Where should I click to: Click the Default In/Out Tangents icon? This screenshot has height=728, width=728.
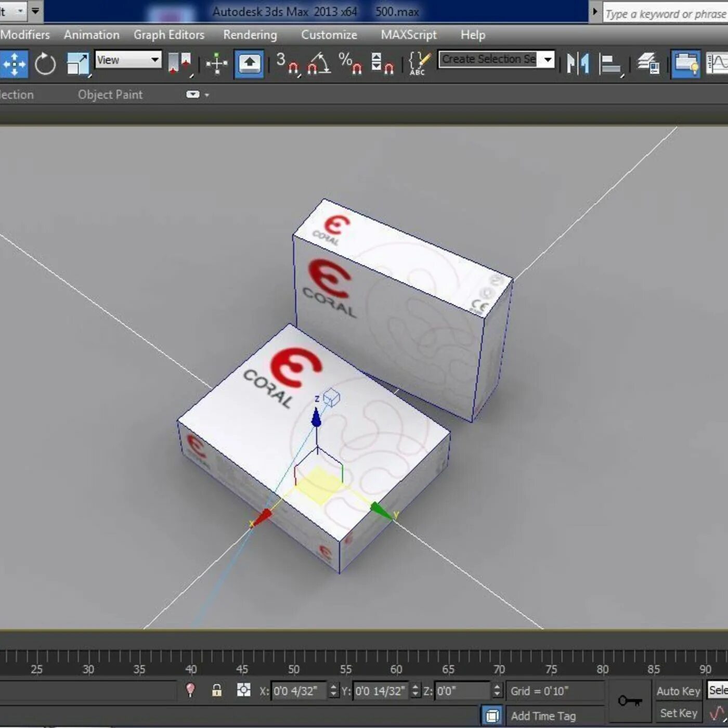[x=718, y=713]
